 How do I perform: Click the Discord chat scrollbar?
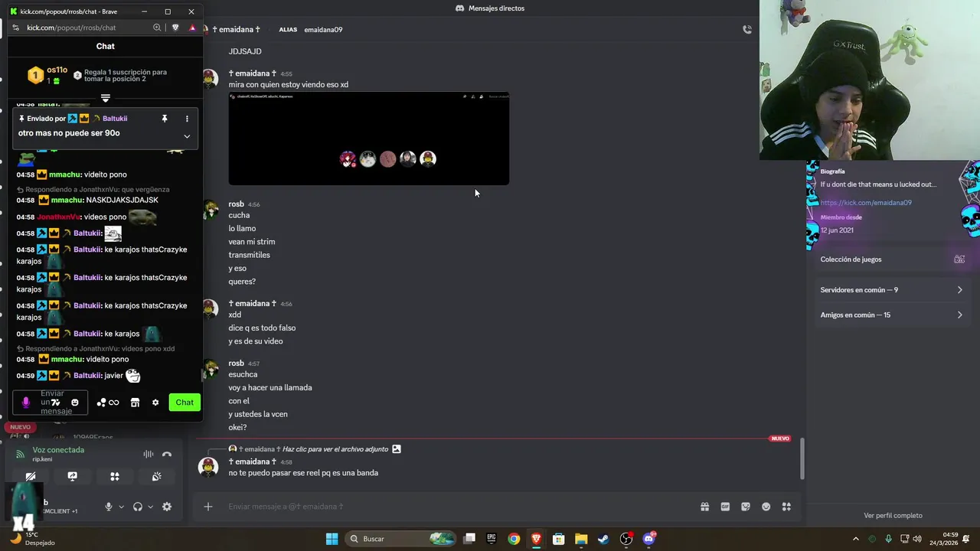[x=802, y=458]
